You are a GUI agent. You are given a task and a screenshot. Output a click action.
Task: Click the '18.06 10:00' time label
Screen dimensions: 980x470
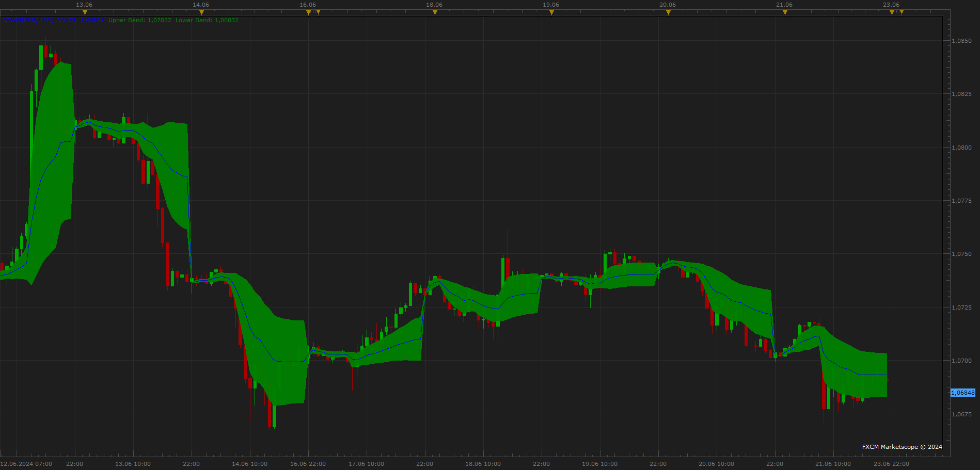tap(483, 464)
